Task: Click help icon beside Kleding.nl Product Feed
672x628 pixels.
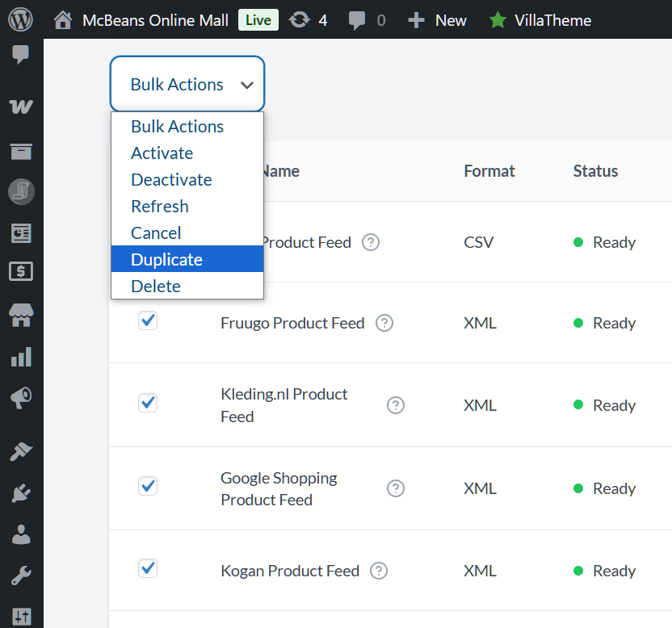Action: [x=396, y=405]
